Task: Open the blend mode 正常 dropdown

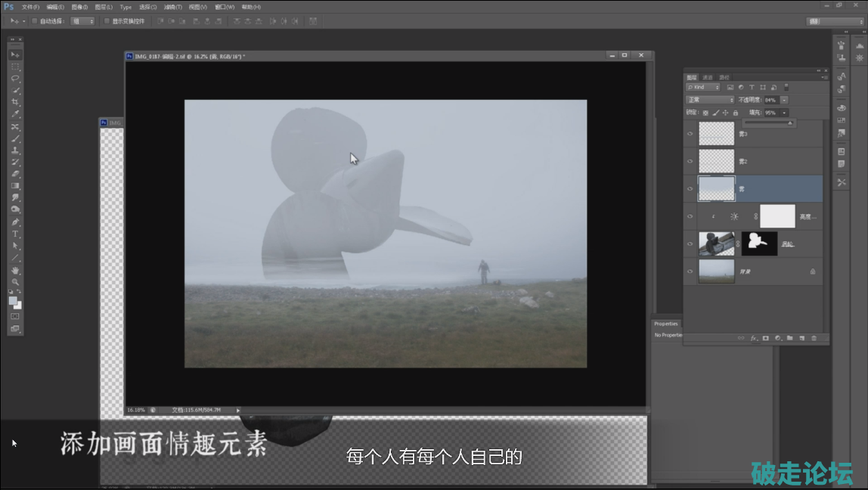Action: point(709,100)
